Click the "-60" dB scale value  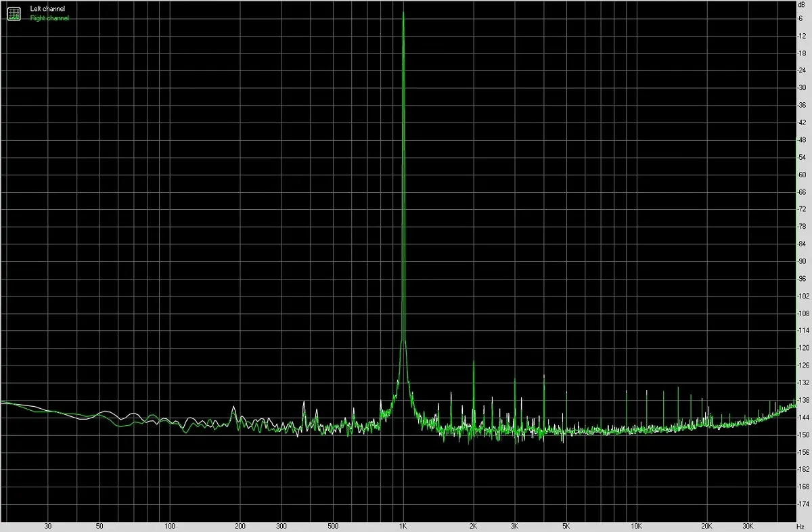[803, 175]
